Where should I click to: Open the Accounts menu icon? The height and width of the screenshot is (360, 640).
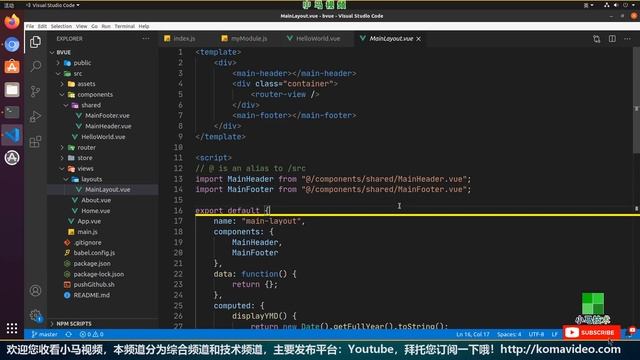pyautogui.click(x=36, y=291)
